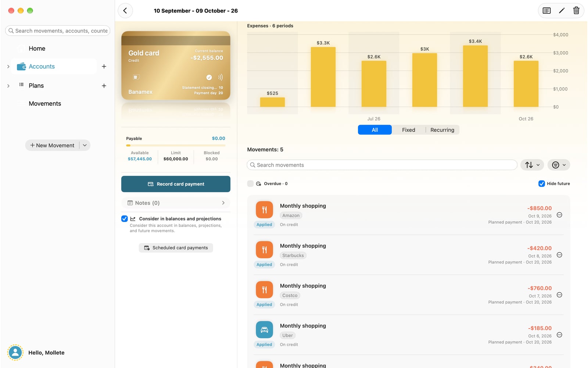
Task: Click the Starbucks tag label
Action: [293, 255]
